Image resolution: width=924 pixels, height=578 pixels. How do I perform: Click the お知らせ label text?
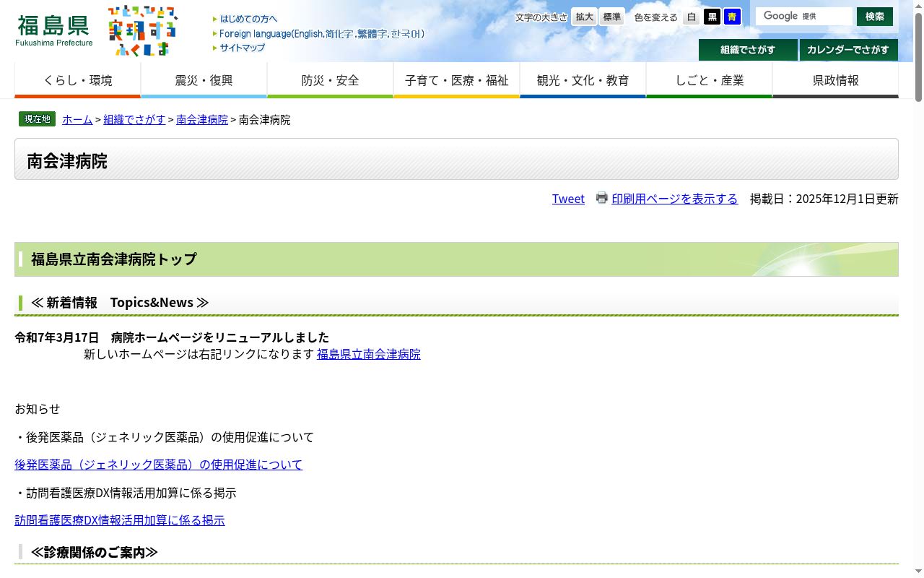click(x=38, y=409)
